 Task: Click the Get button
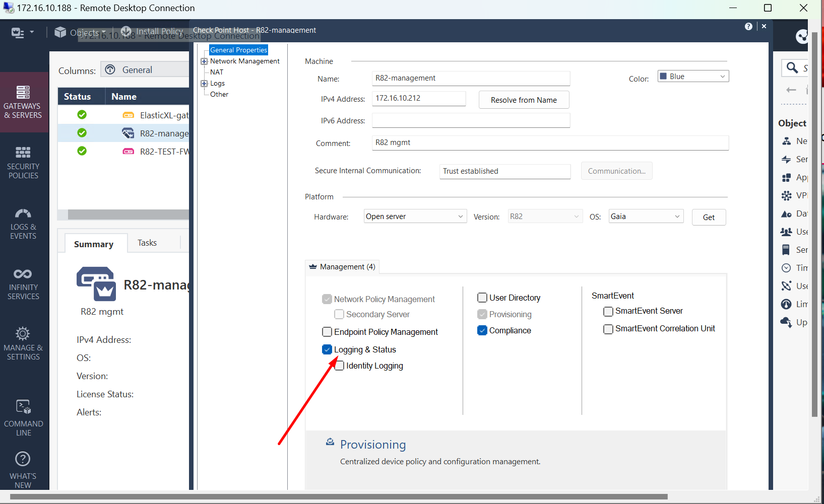click(x=709, y=217)
